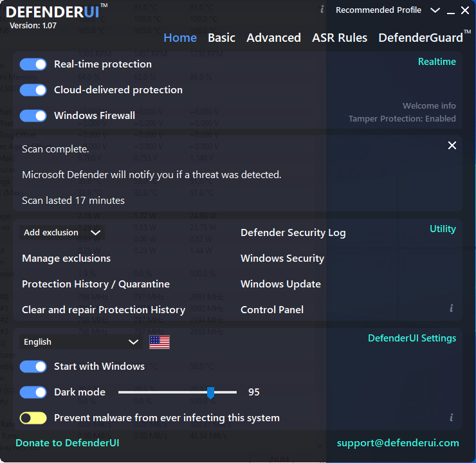Close the DefenderUI window

[465, 10]
